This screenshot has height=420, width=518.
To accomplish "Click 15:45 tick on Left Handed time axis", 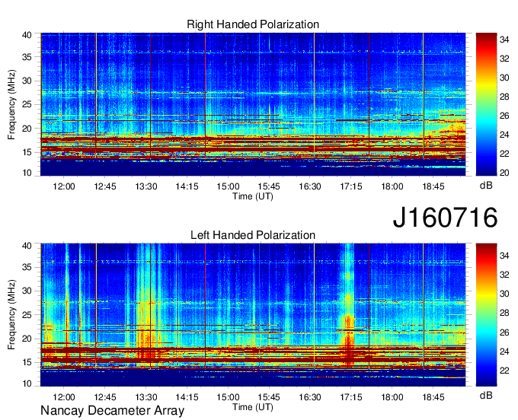I will pos(269,397).
